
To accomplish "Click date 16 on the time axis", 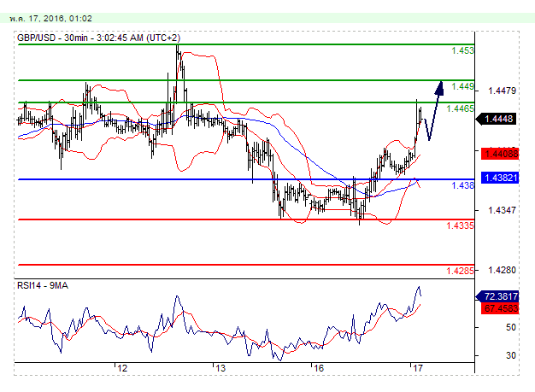I will point(318,369).
